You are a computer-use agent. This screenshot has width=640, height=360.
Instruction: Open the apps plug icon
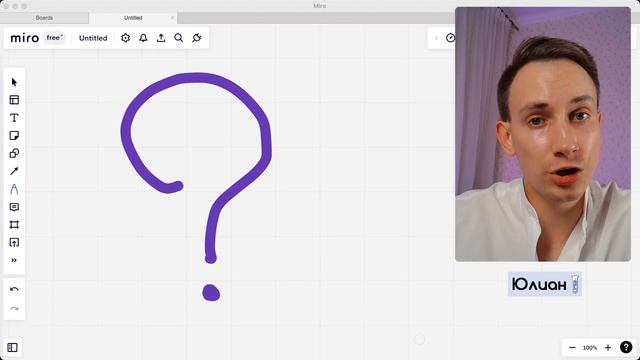(x=197, y=38)
